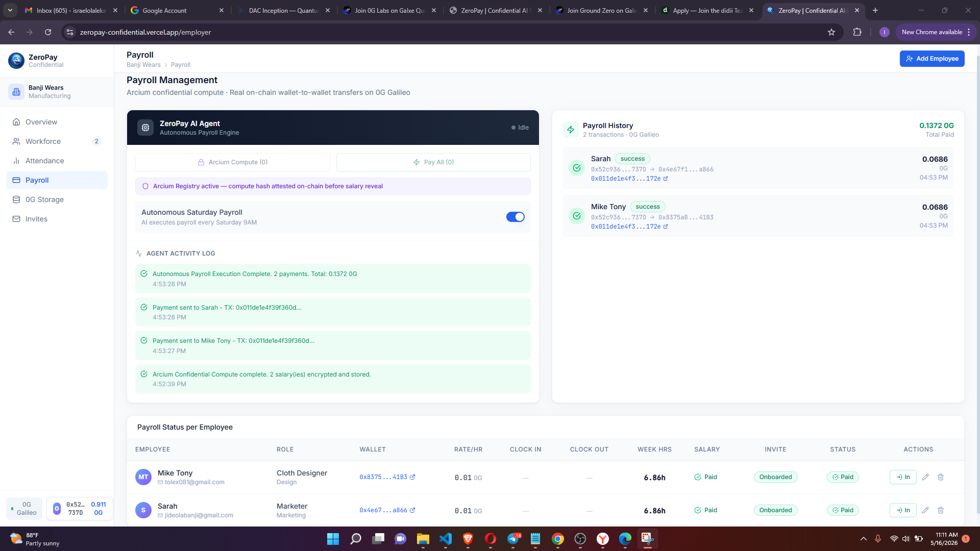Open the browser Extensions puzzle icon
The height and width of the screenshot is (551, 980).
857,32
